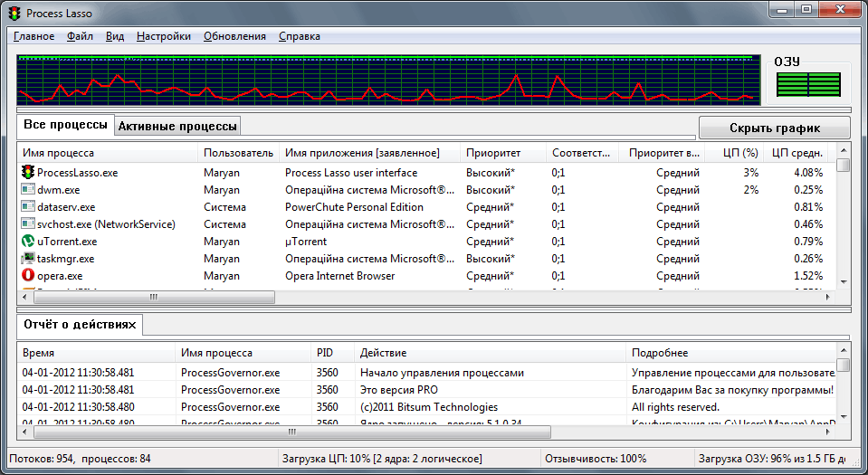Sort the log by Время column
This screenshot has height=475, width=868.
point(96,353)
